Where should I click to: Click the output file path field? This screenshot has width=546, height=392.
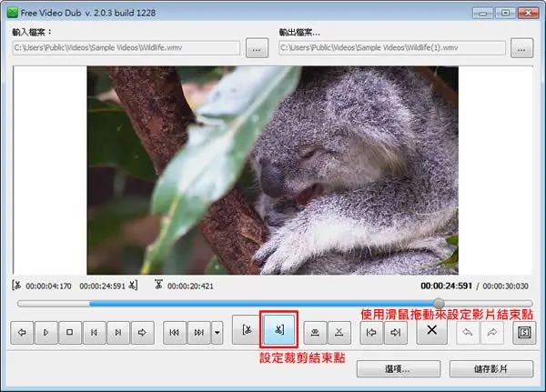(x=391, y=47)
